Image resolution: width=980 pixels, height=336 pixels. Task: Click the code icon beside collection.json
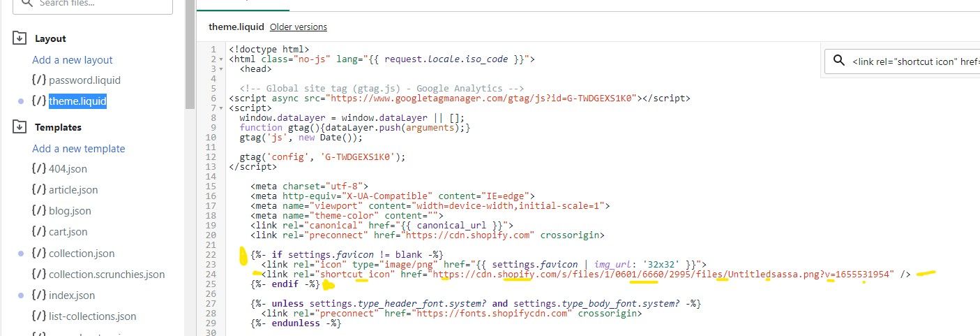(x=38, y=254)
